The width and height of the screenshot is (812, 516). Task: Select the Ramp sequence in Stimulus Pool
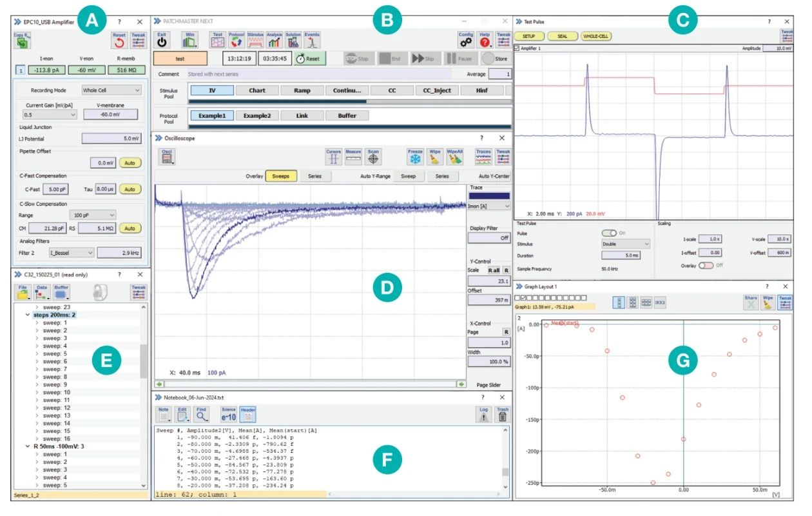pos(302,91)
